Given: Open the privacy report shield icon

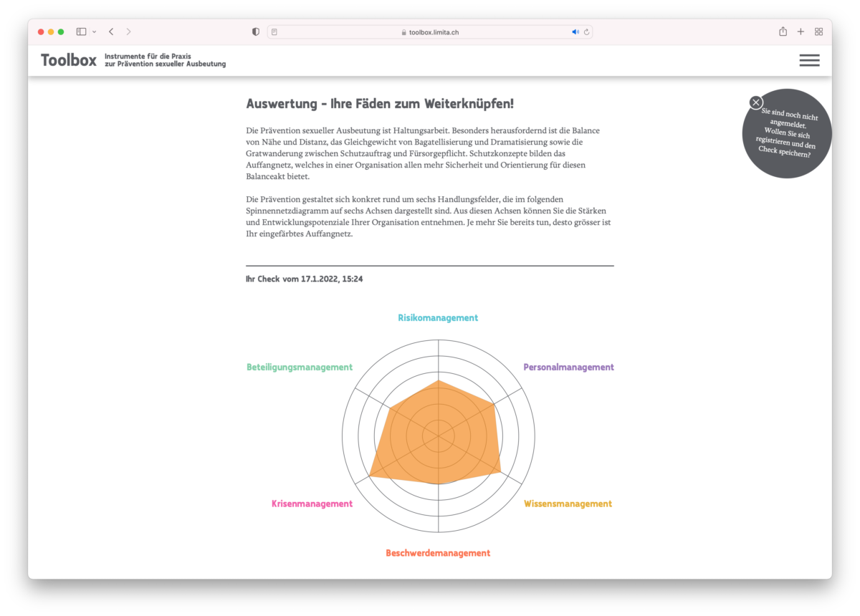Looking at the screenshot, I should pyautogui.click(x=256, y=32).
